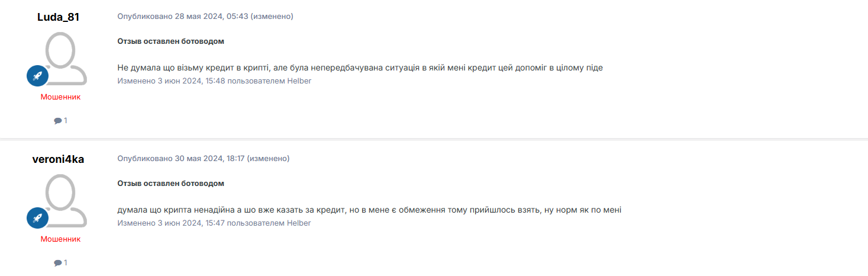
Task: Click the bold heading in veroni4ka's post
Action: (170, 184)
